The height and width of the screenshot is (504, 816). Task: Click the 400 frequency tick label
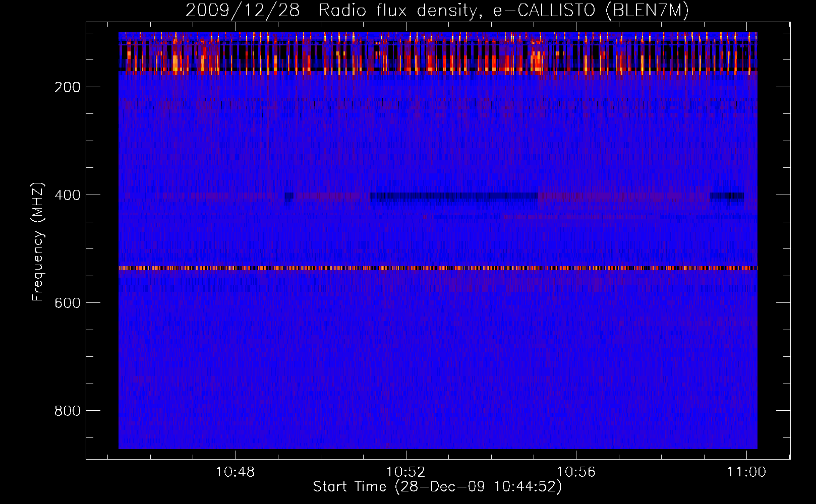68,195
